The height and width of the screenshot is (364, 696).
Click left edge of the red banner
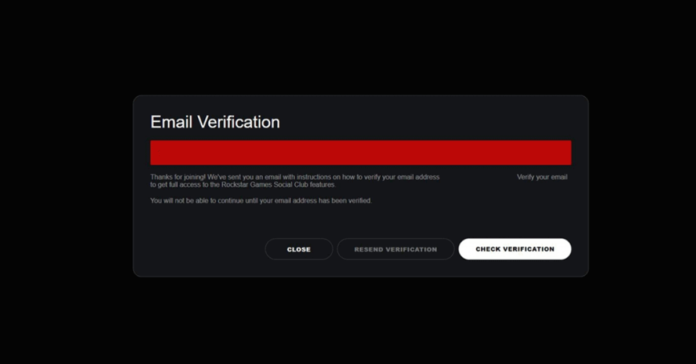[x=153, y=153]
